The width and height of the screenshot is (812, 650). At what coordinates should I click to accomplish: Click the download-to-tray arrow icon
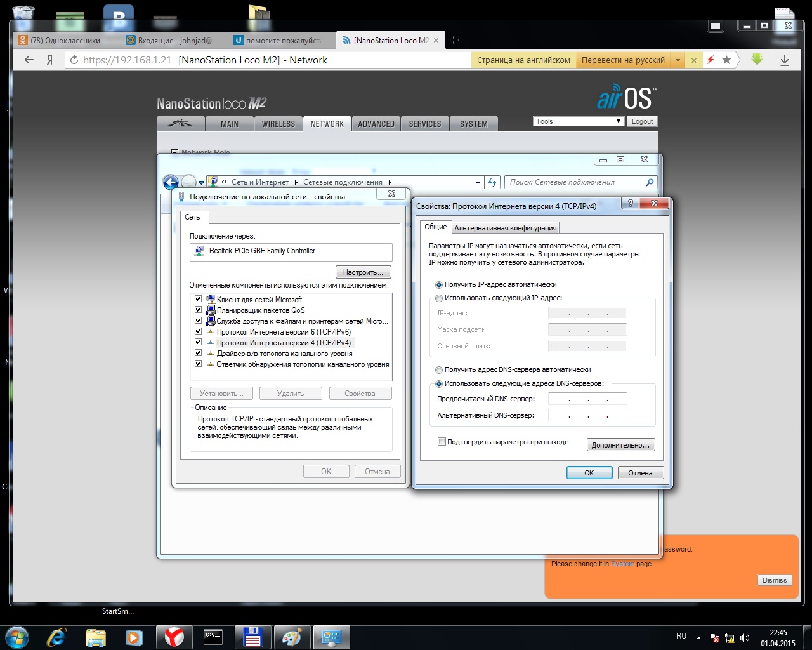(785, 60)
